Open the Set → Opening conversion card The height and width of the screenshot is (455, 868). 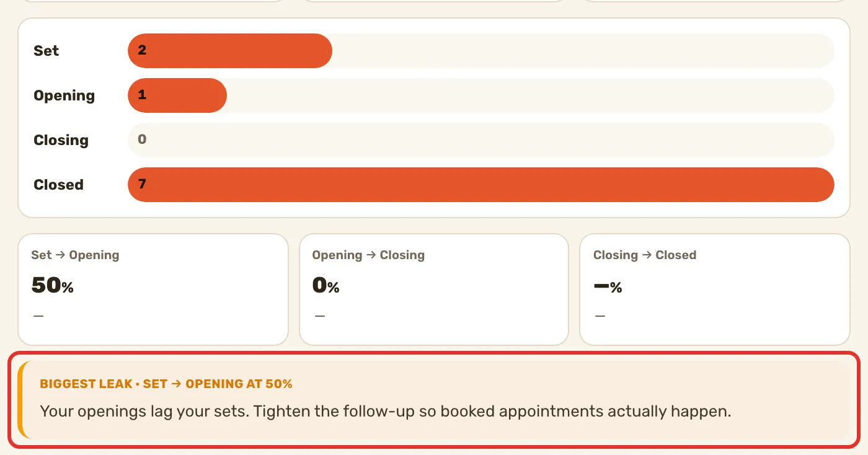click(x=153, y=289)
